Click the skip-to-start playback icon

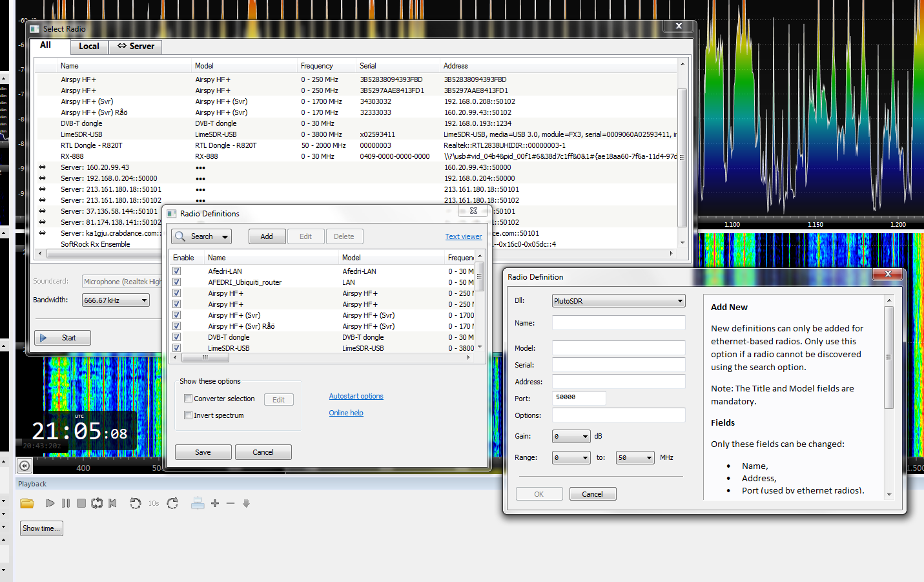click(112, 503)
